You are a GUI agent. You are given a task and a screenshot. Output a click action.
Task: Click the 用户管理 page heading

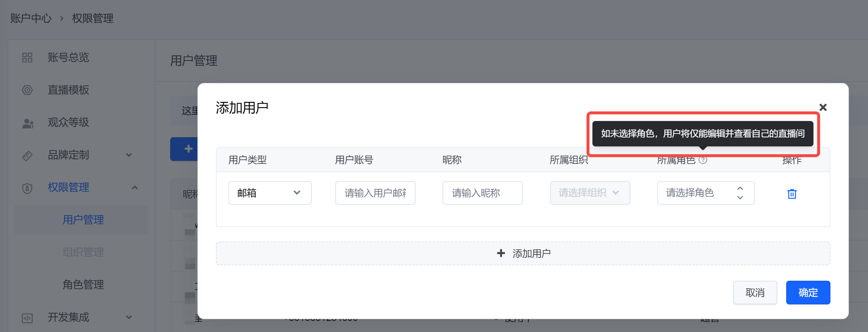pyautogui.click(x=194, y=60)
